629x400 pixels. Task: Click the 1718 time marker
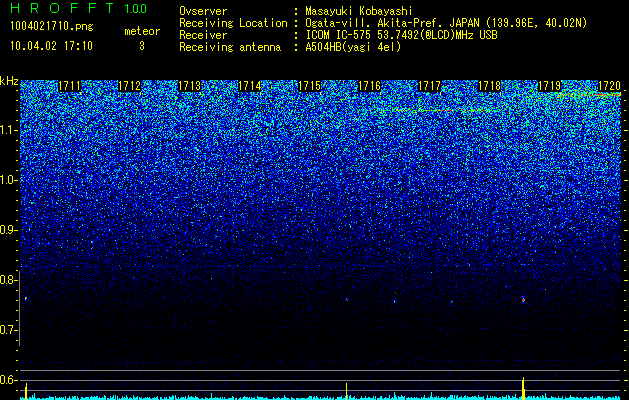[x=489, y=86]
